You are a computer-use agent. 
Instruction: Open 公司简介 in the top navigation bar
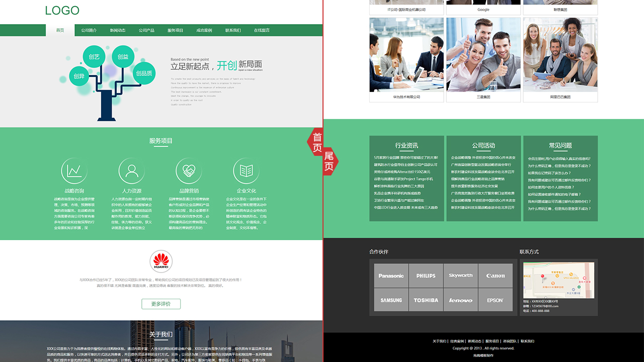tap(89, 30)
